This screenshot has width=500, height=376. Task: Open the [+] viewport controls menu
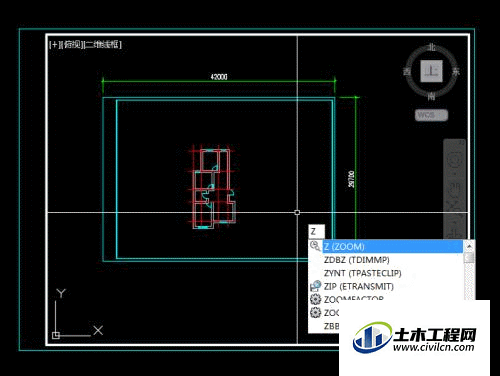pyautogui.click(x=54, y=44)
